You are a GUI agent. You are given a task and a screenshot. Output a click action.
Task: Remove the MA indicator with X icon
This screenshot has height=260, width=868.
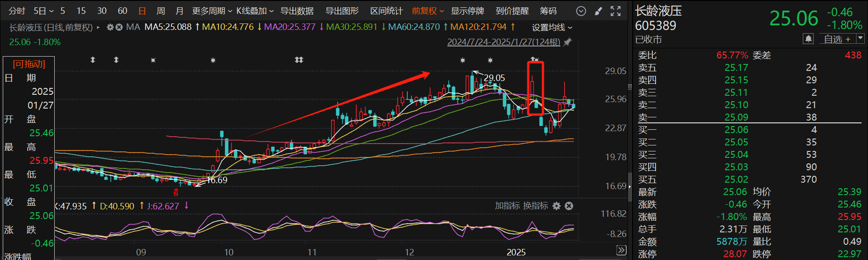pos(119,27)
